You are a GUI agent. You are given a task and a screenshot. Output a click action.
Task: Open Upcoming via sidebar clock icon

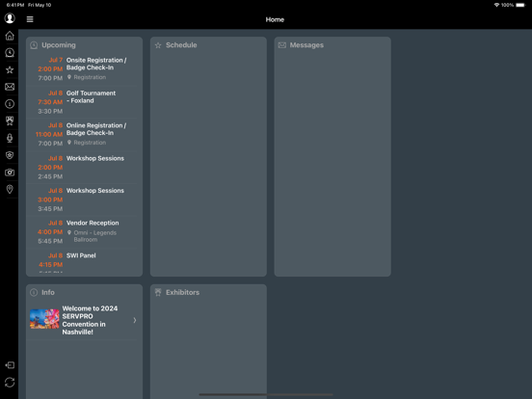coord(10,53)
